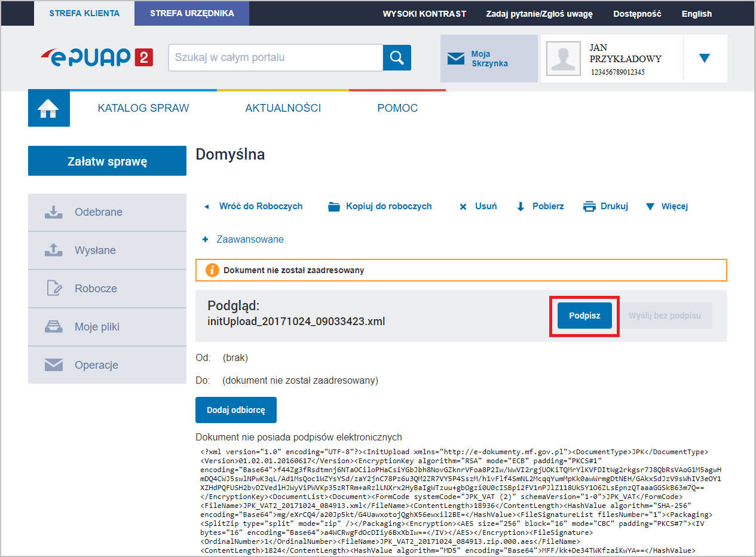The height and width of the screenshot is (557, 756).
Task: Switch to the STREFA URZĘDNIKA tab
Action: pos(191,13)
